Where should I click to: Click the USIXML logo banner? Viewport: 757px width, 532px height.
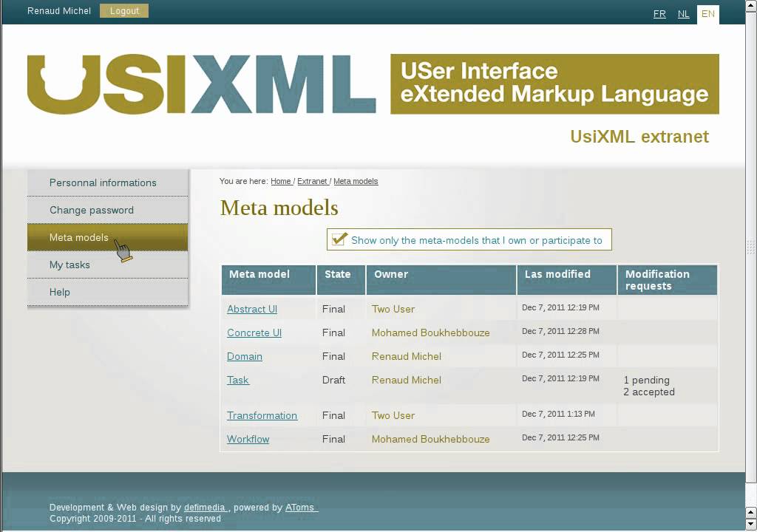pos(373,84)
